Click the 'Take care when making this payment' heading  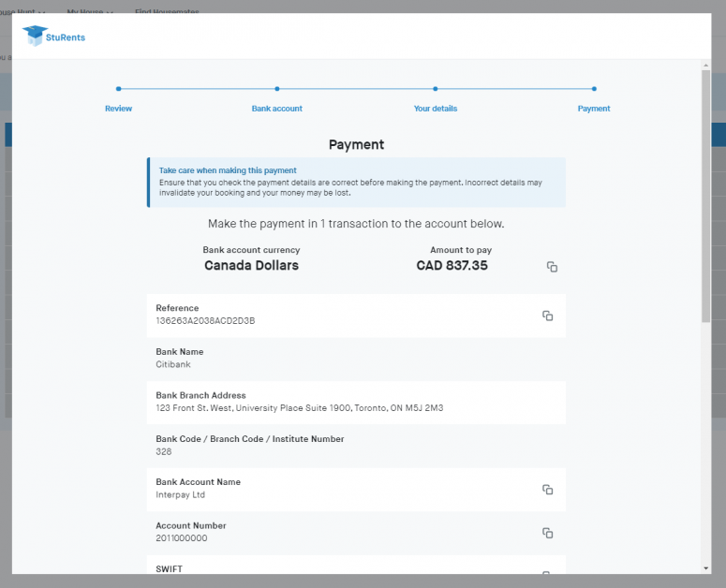pos(228,170)
